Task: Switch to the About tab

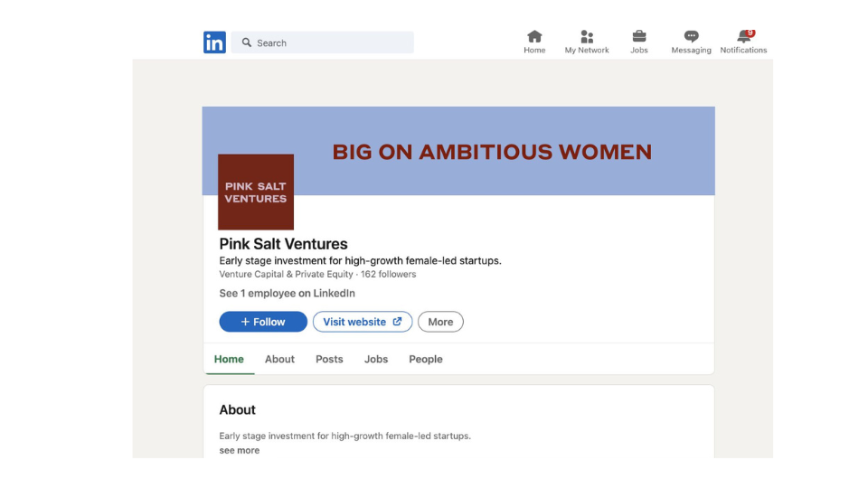Action: (279, 359)
